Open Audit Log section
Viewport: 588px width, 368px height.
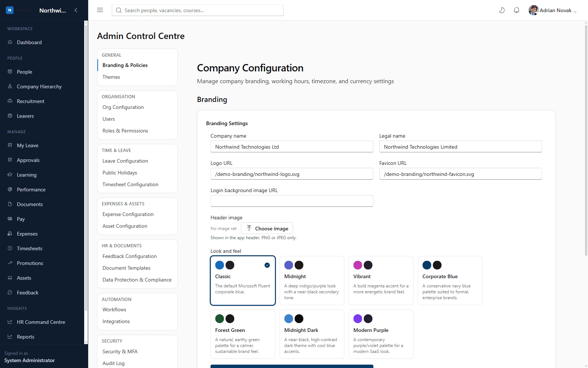pos(137,363)
